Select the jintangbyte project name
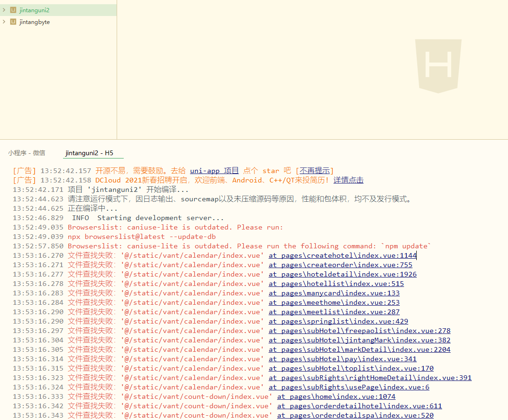The width and height of the screenshot is (508, 420). click(34, 22)
